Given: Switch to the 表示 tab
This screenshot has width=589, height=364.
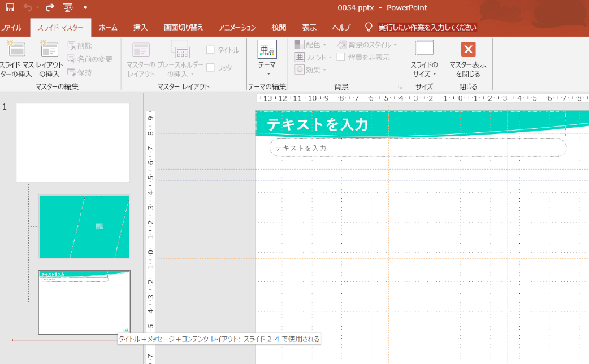Looking at the screenshot, I should [309, 27].
